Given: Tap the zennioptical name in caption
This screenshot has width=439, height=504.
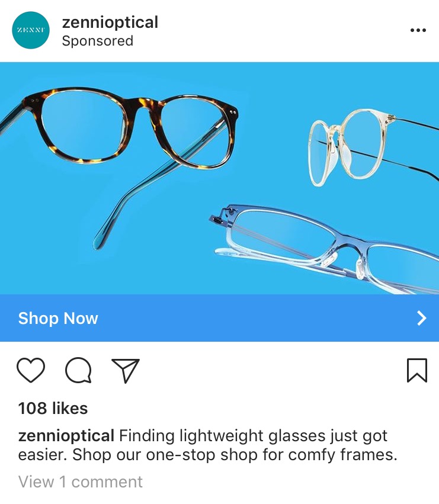Looking at the screenshot, I should [x=66, y=436].
